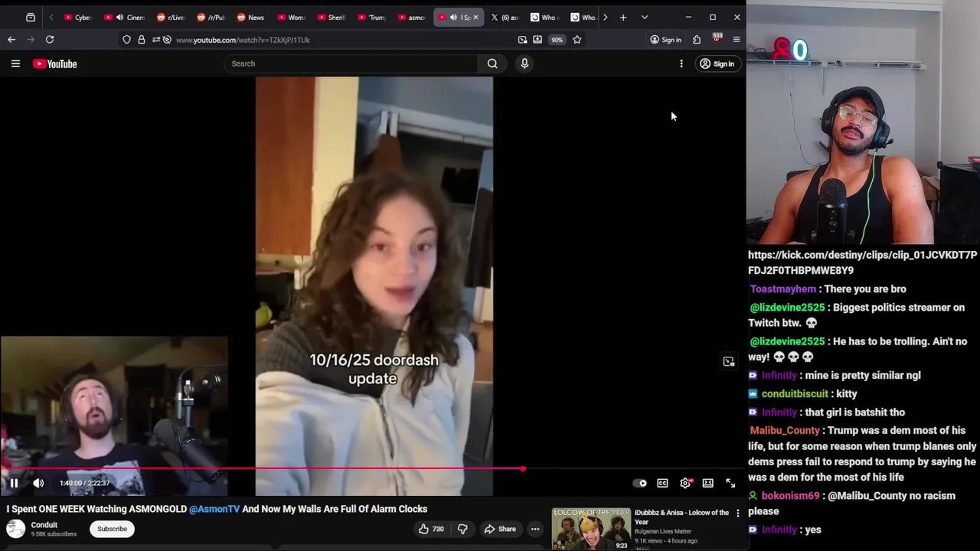Click the Malibu_County username in chat

click(x=785, y=431)
